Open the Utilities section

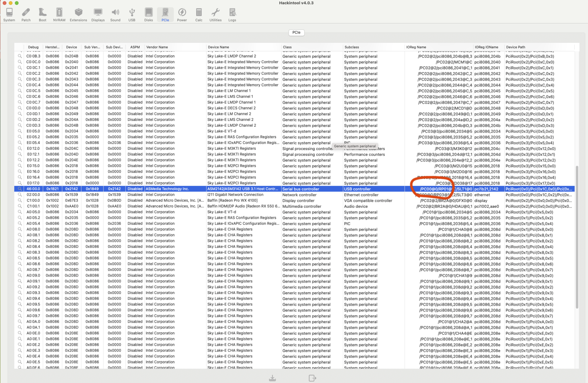[215, 15]
